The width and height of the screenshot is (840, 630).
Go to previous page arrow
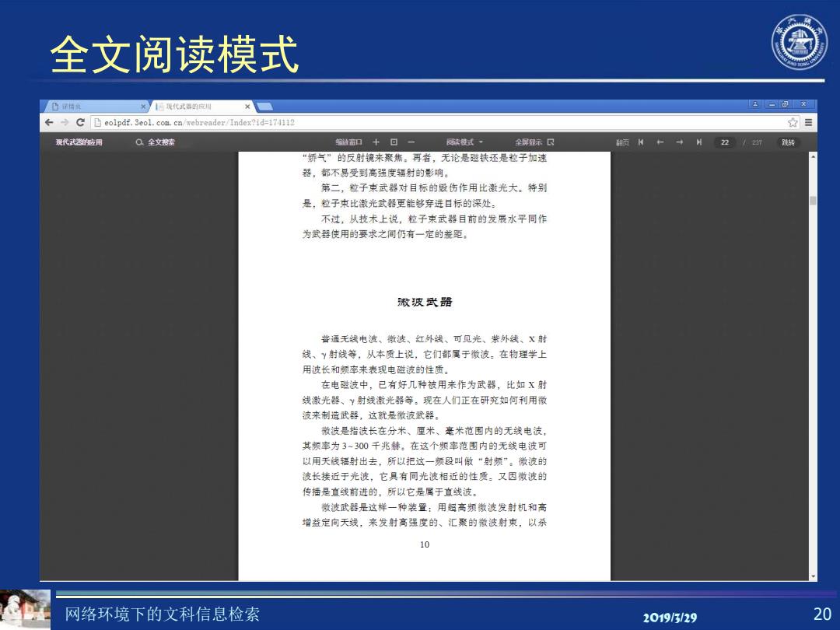(x=660, y=142)
